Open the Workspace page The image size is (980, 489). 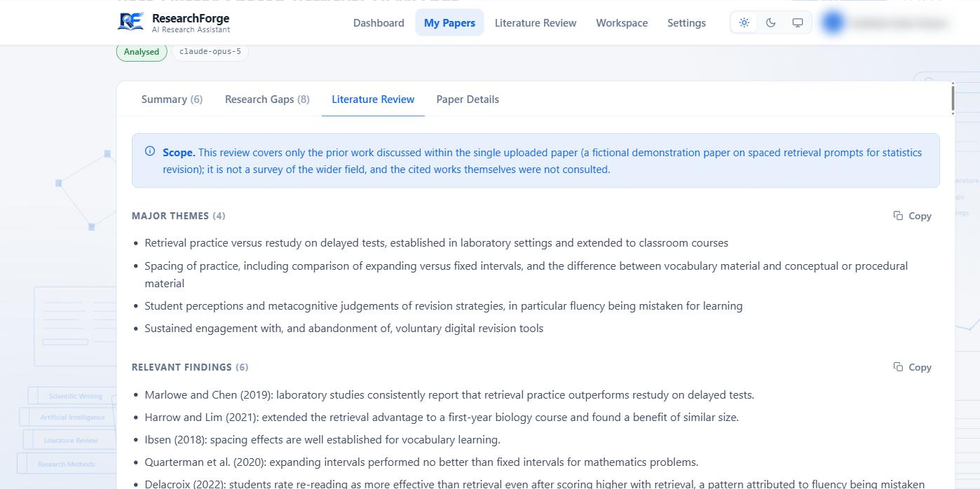coord(622,22)
